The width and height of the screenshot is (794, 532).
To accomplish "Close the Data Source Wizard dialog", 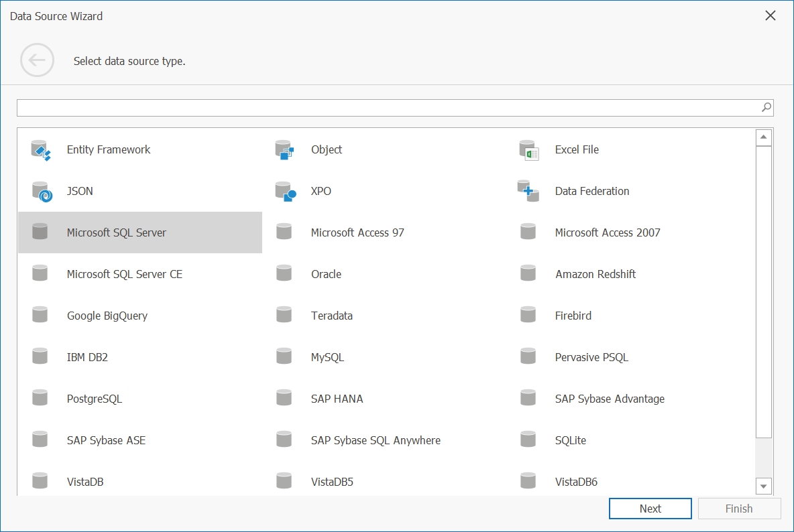I will (x=771, y=15).
